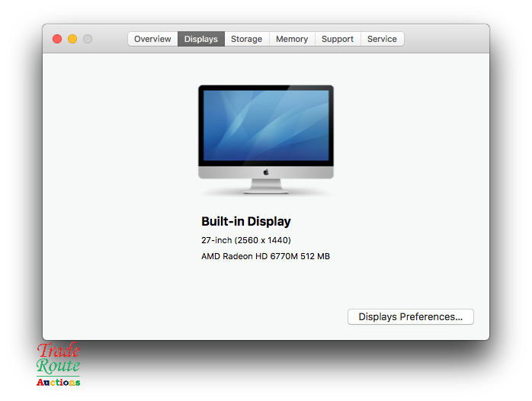Minimize the window with the yellow button

72,39
